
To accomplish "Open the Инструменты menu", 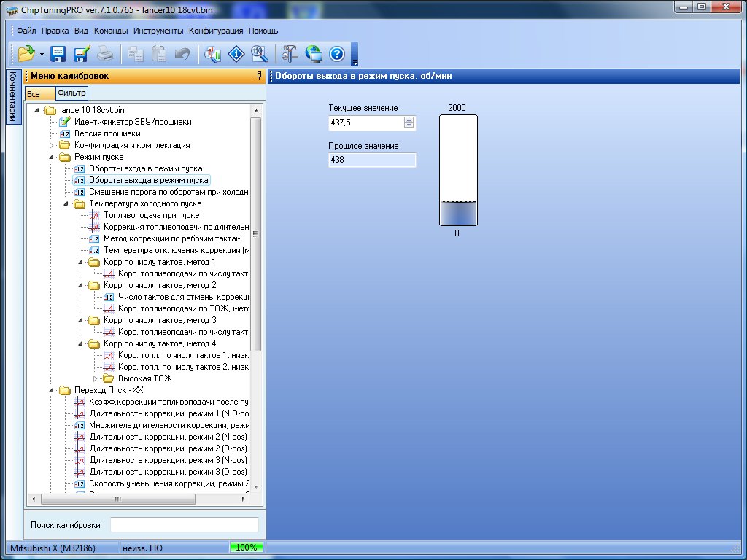I will (x=158, y=31).
